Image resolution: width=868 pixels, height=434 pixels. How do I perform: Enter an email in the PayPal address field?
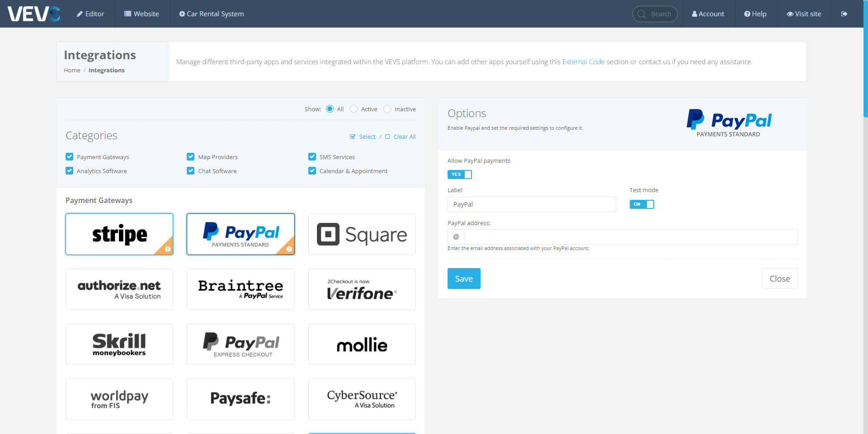click(631, 236)
